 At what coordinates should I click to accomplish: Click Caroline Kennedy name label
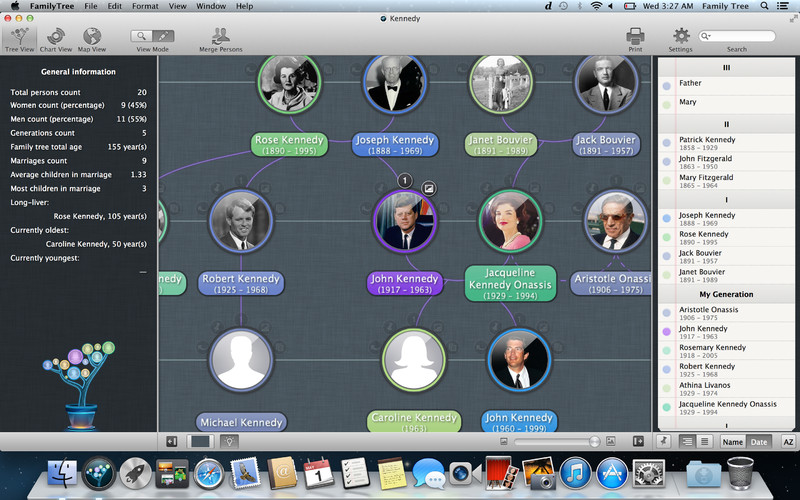tap(414, 421)
